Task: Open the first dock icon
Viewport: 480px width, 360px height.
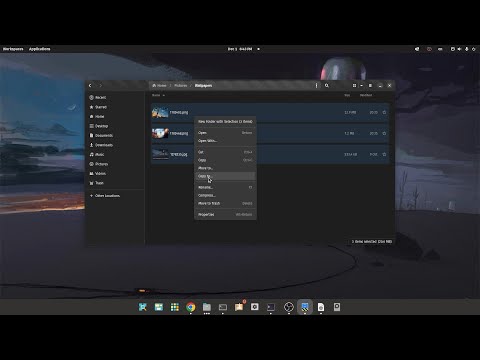Action: tap(143, 307)
